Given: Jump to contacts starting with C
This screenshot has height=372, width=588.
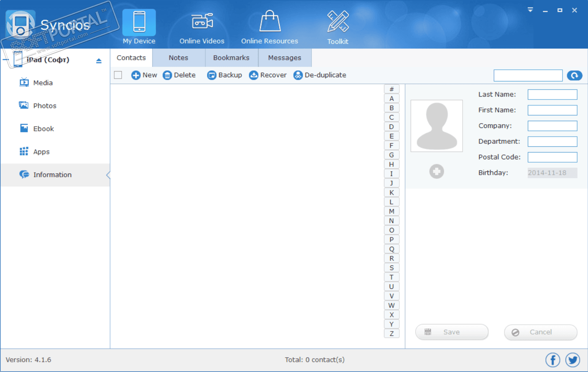Looking at the screenshot, I should pos(391,117).
